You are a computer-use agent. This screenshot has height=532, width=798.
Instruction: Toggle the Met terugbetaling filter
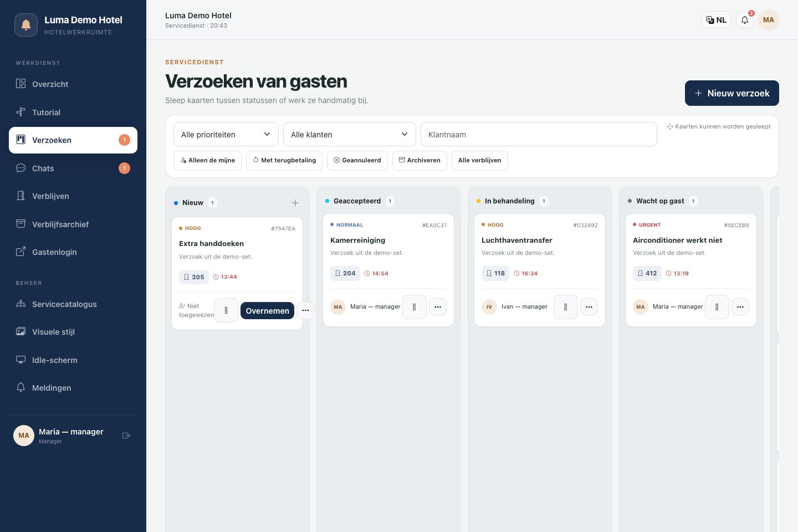pyautogui.click(x=284, y=161)
